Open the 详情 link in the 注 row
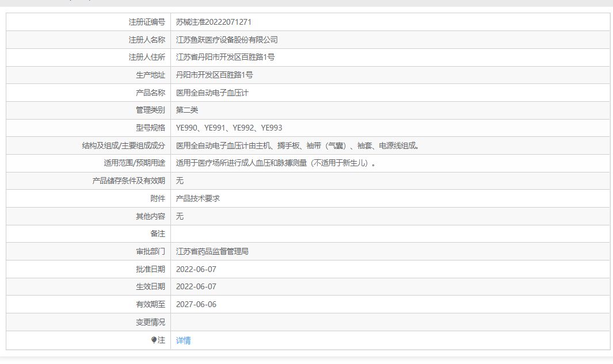The height and width of the screenshot is (364, 613). click(184, 340)
